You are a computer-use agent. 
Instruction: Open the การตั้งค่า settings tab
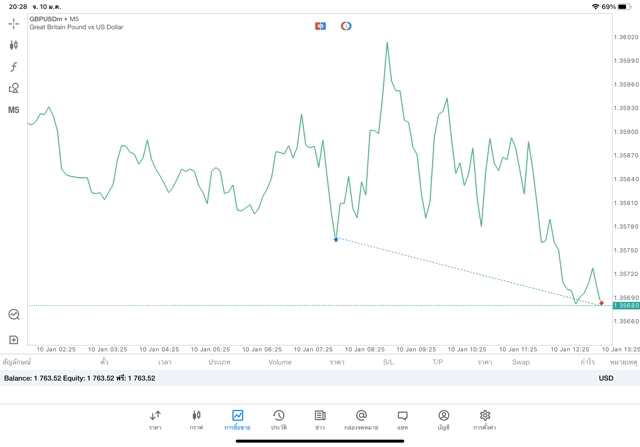coord(485,419)
